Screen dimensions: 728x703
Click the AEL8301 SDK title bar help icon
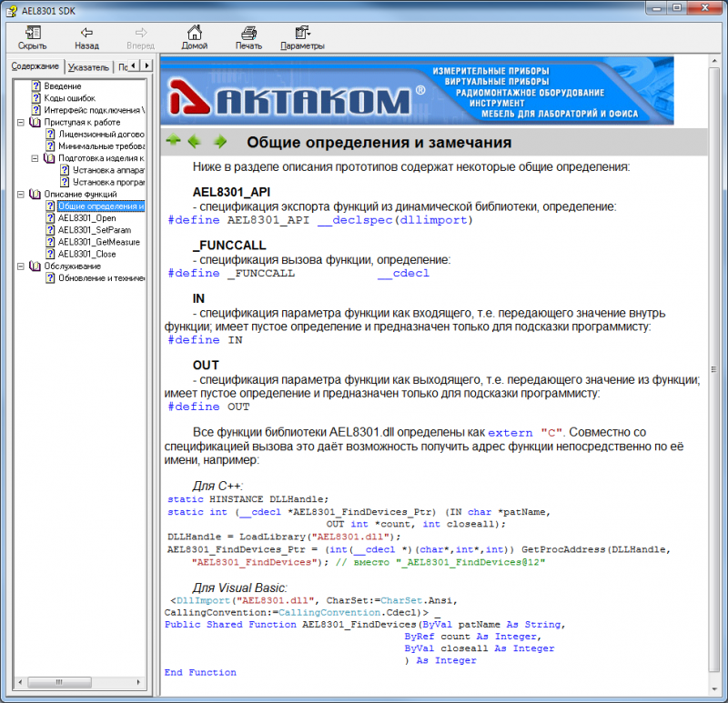coord(12,11)
